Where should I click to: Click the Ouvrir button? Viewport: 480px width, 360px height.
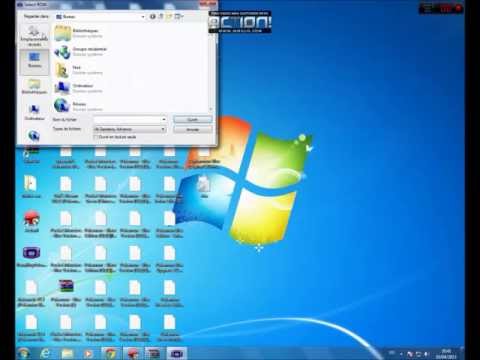[193, 119]
